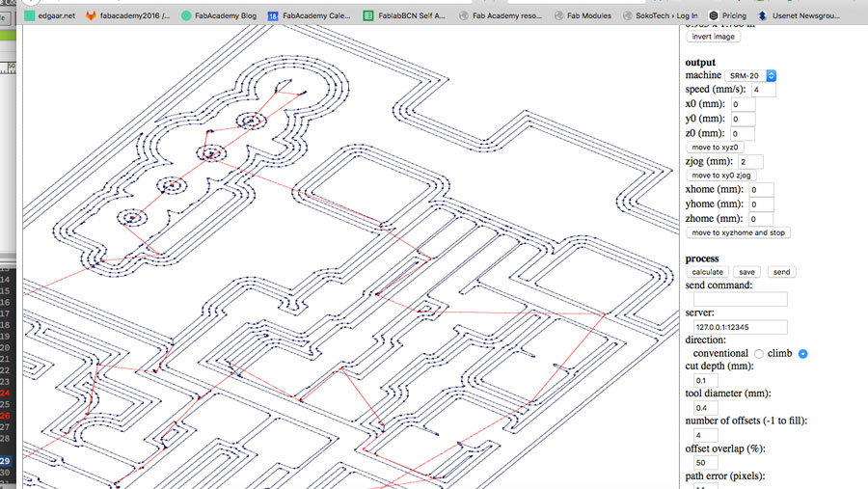Click line number 29 in editor
Image resolution: width=868 pixels, height=489 pixels.
tap(5, 461)
